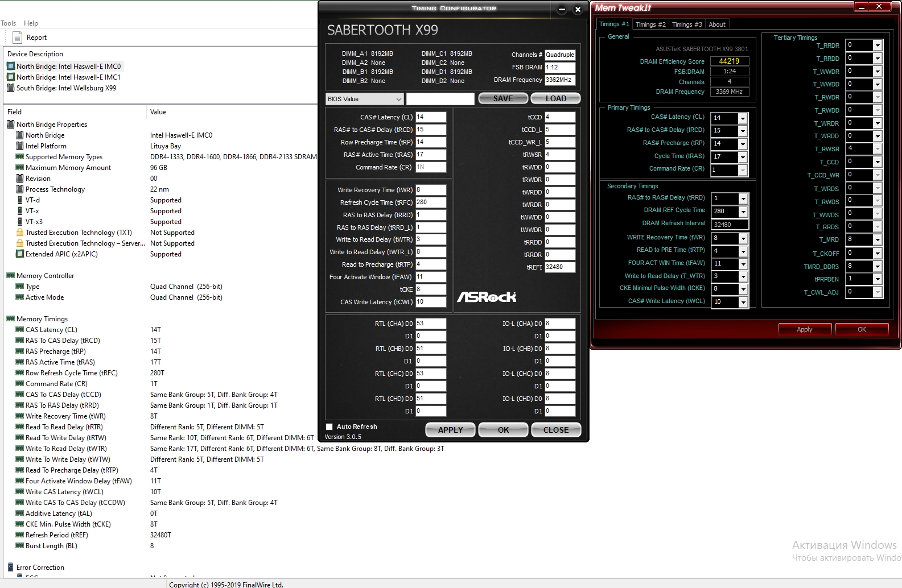
Task: Open the TMRD_DDR3 dropdown
Action: (x=878, y=267)
